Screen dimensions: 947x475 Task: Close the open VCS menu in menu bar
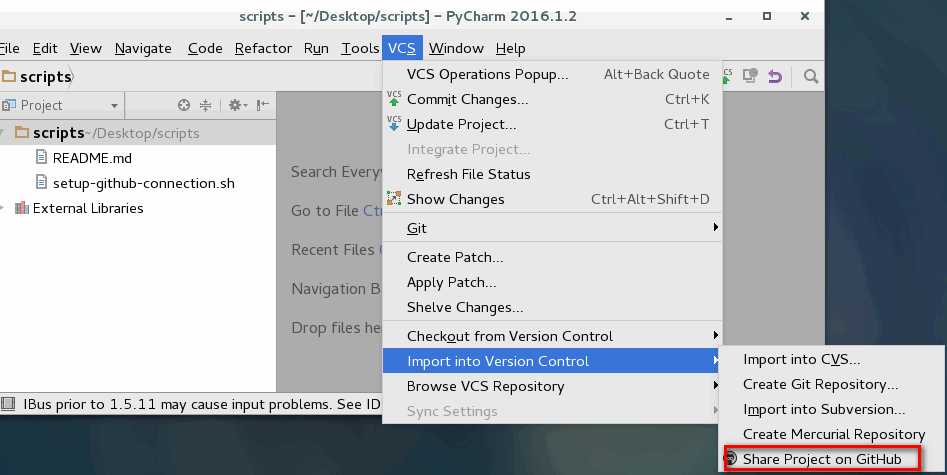402,48
